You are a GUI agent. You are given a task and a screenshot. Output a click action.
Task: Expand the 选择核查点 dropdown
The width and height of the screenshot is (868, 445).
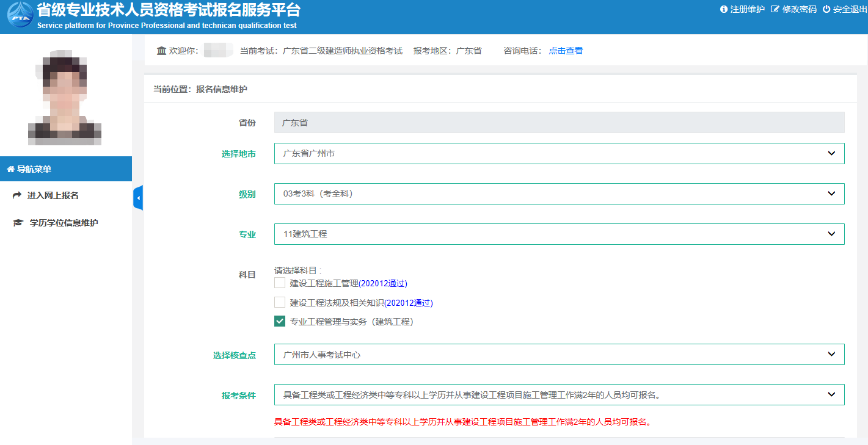(559, 354)
